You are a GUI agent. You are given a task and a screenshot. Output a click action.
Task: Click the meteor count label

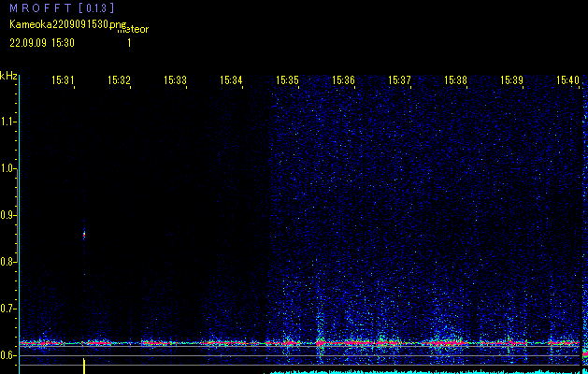pyautogui.click(x=133, y=29)
